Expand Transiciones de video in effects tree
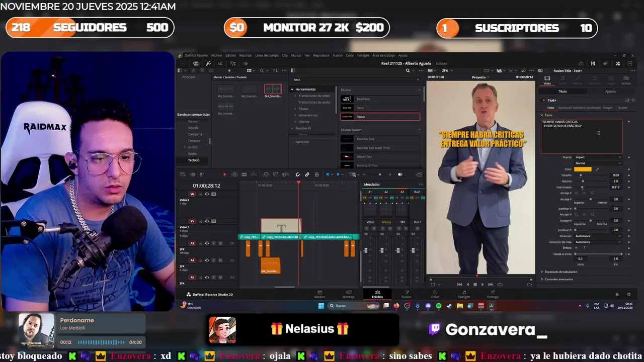This screenshot has height=362, width=644. click(x=296, y=96)
